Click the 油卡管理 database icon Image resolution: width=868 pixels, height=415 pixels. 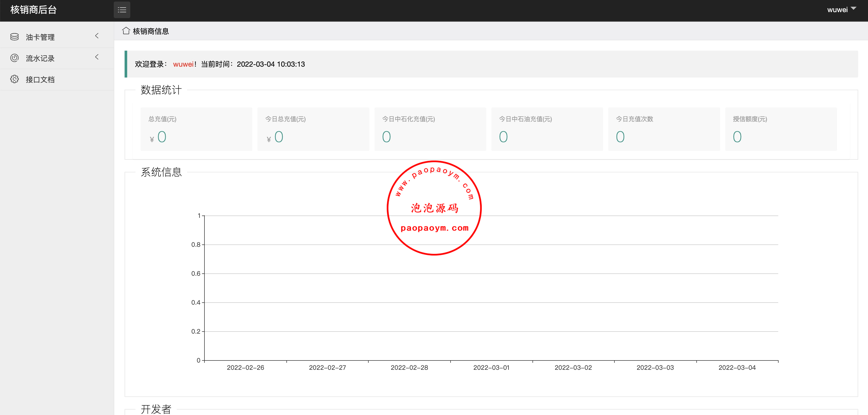pyautogui.click(x=14, y=37)
